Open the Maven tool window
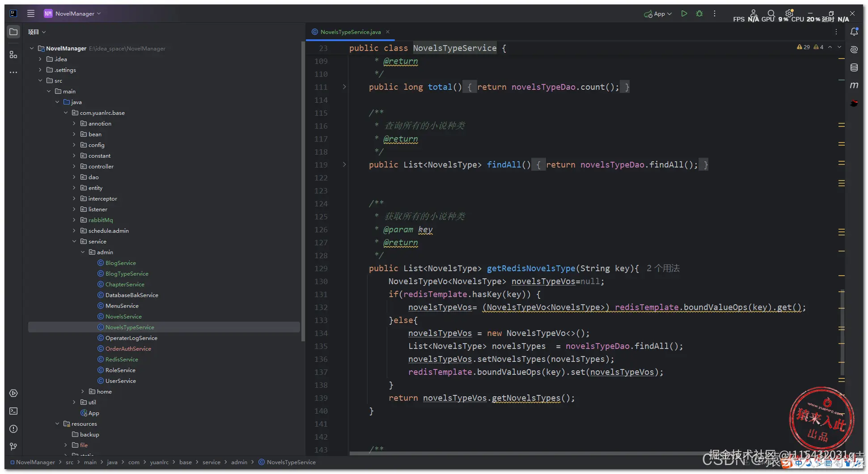The image size is (868, 474). click(x=854, y=85)
